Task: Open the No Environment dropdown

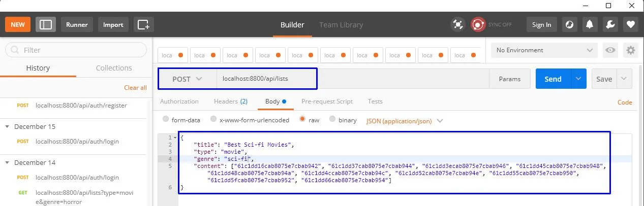Action: tap(544, 50)
